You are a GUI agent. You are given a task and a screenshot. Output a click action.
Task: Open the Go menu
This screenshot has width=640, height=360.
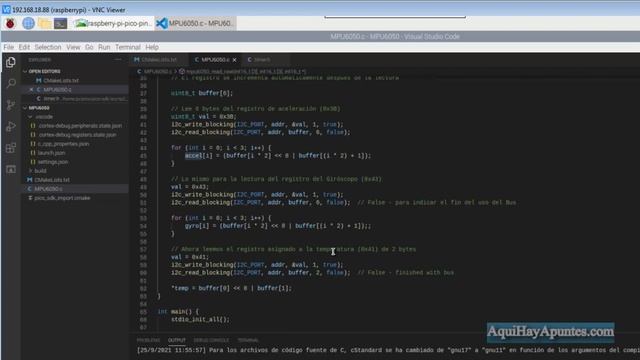(89, 47)
